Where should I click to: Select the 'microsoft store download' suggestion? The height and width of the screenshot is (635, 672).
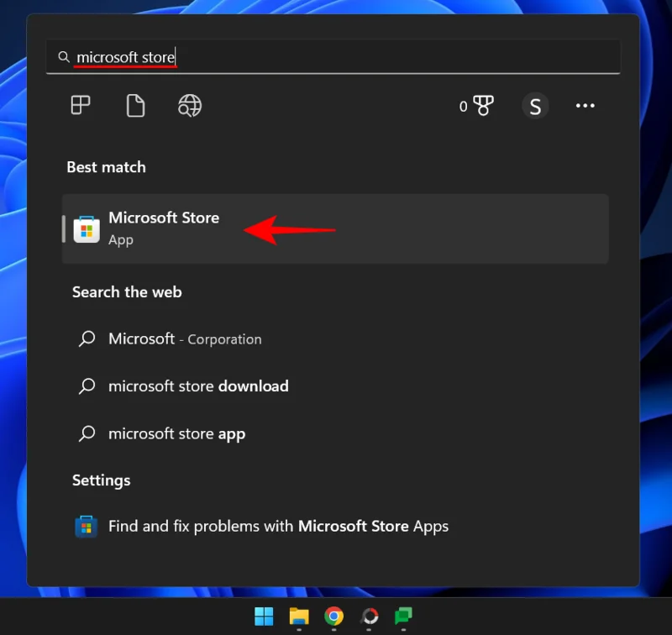pos(198,386)
